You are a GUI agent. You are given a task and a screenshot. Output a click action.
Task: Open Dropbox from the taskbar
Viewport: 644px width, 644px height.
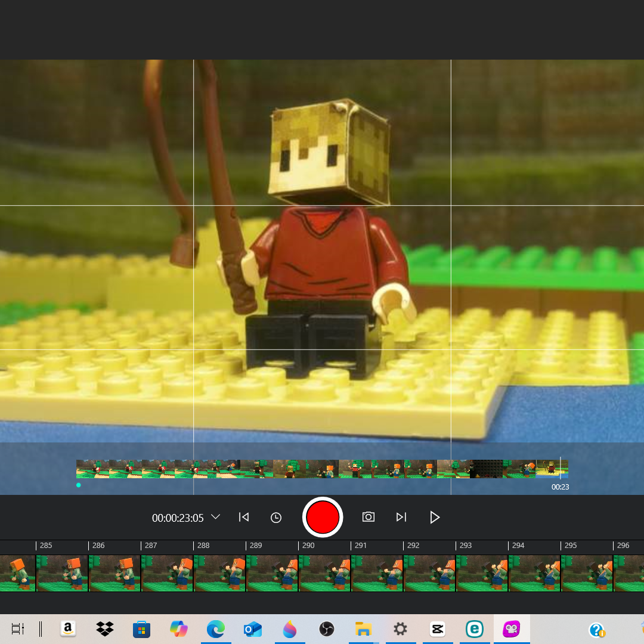pos(105,629)
